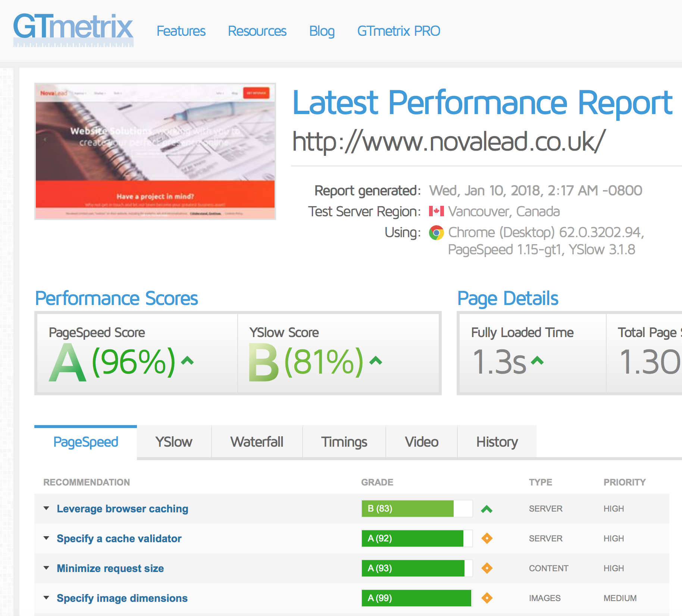The image size is (682, 616).
Task: Click the PageSpeed Score up-arrow indicator
Action: [x=187, y=361]
